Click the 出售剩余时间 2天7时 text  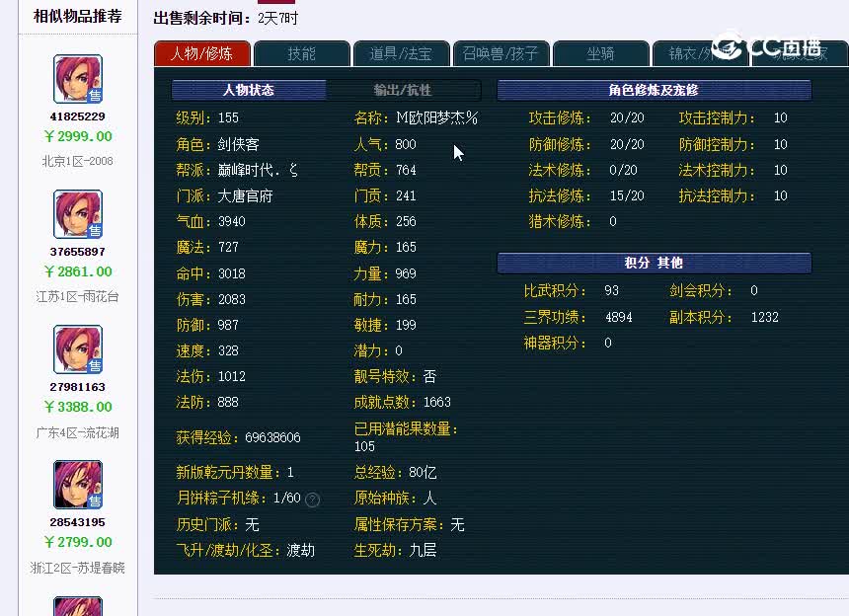226,18
